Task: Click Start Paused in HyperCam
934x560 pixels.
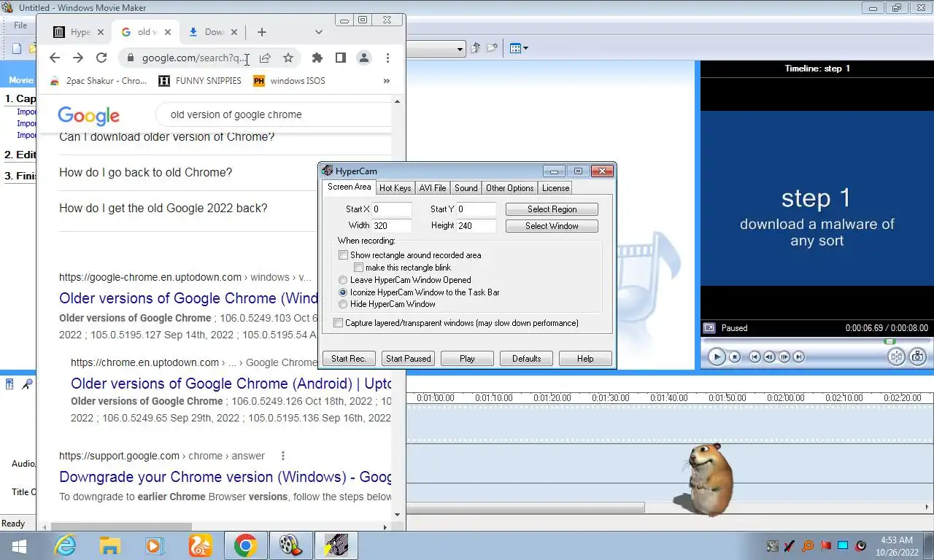Action: 408,359
